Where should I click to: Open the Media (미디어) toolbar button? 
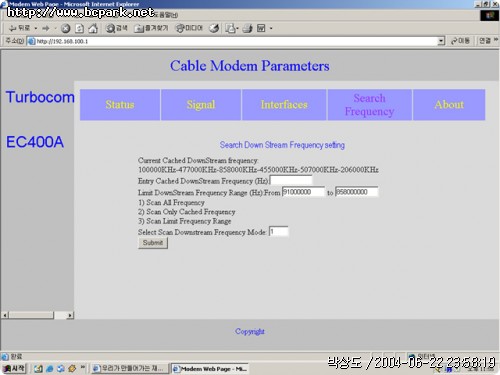click(189, 29)
